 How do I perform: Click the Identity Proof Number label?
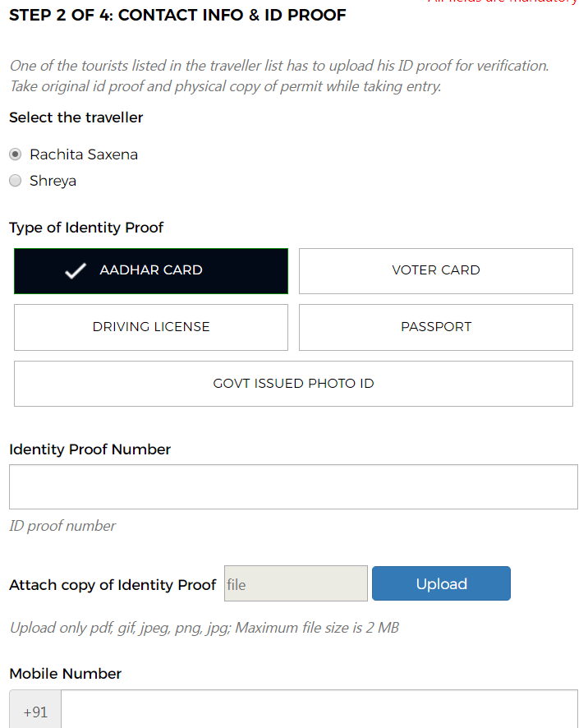pyautogui.click(x=90, y=449)
